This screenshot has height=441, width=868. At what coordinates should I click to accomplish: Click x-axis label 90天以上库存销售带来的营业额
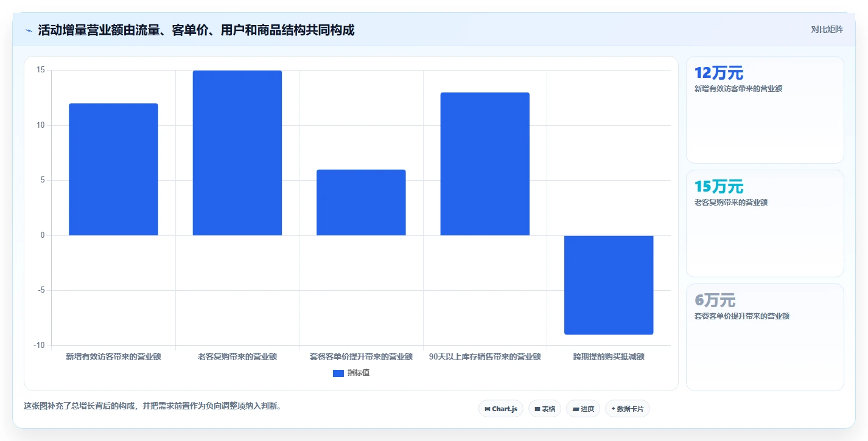(x=485, y=356)
